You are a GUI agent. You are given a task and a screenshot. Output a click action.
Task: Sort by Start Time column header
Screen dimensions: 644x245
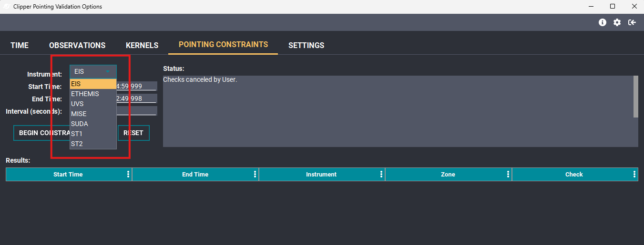(68, 175)
